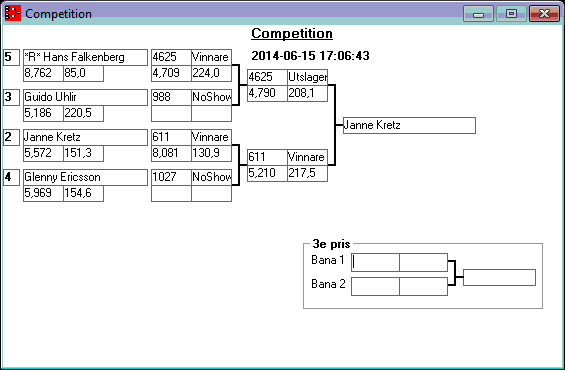Click the empty cell below 1027

(x=171, y=193)
